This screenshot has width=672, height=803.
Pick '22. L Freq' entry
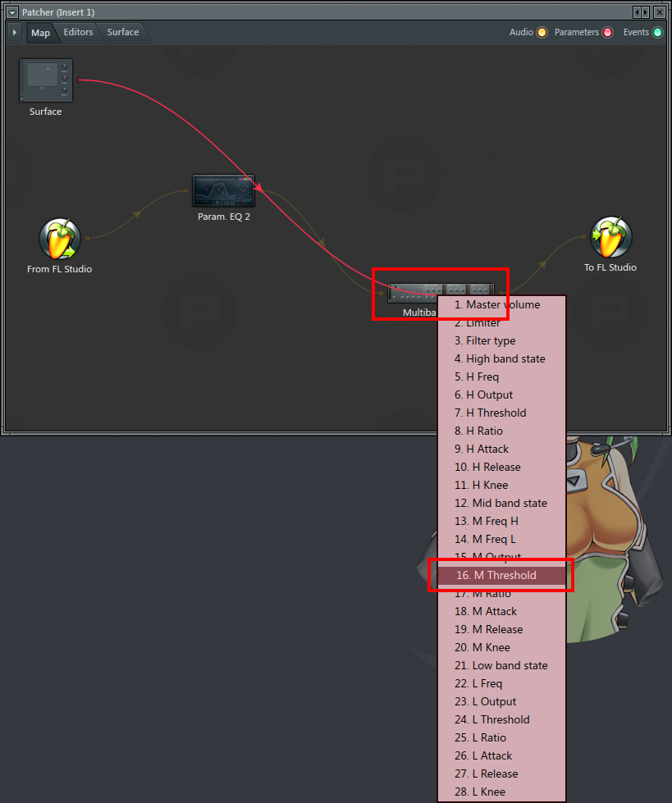pos(502,684)
